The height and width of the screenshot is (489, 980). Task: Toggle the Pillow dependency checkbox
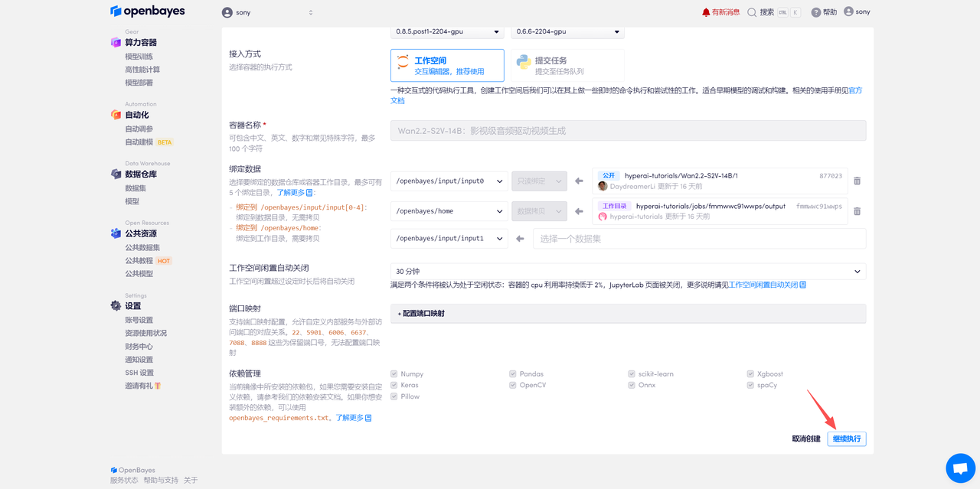[x=394, y=396]
